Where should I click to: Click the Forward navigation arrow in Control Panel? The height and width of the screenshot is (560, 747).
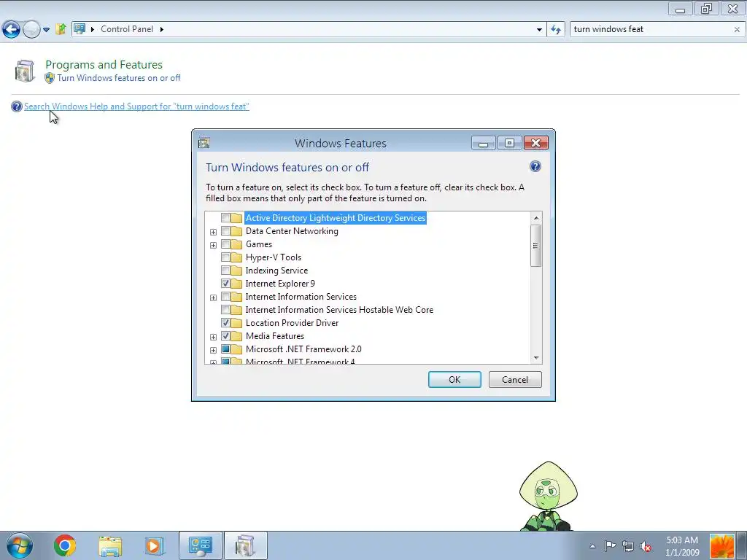click(31, 29)
